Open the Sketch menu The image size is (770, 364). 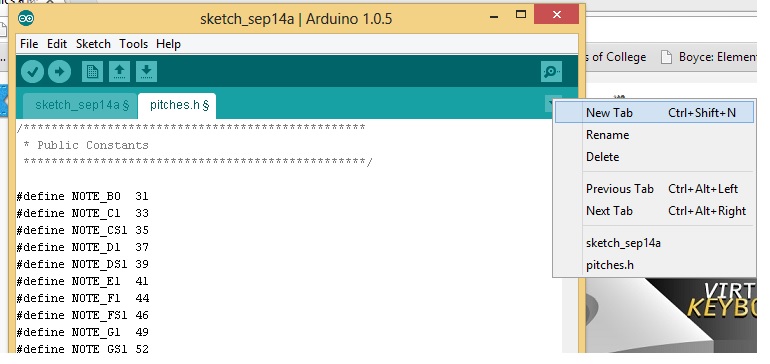click(x=93, y=44)
